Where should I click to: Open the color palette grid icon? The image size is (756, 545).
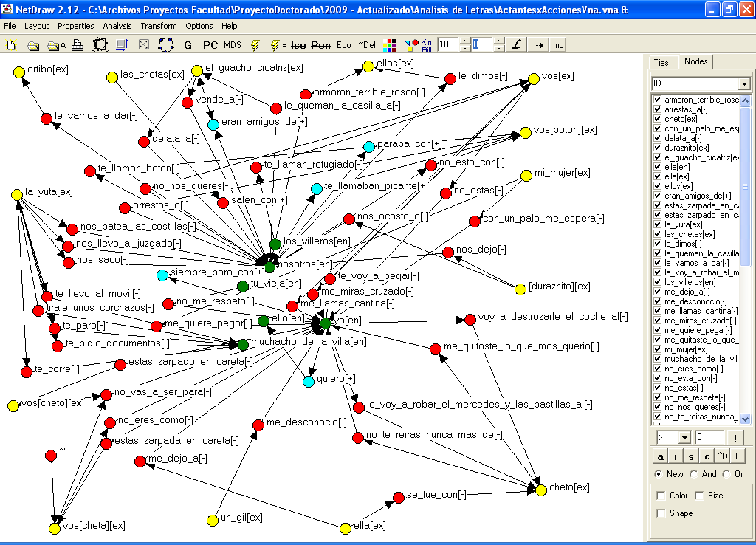389,45
